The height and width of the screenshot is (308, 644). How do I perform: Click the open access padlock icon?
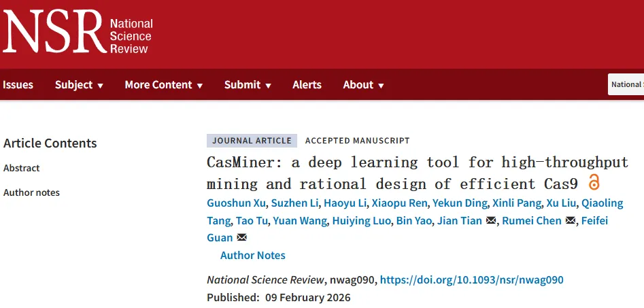pos(594,182)
